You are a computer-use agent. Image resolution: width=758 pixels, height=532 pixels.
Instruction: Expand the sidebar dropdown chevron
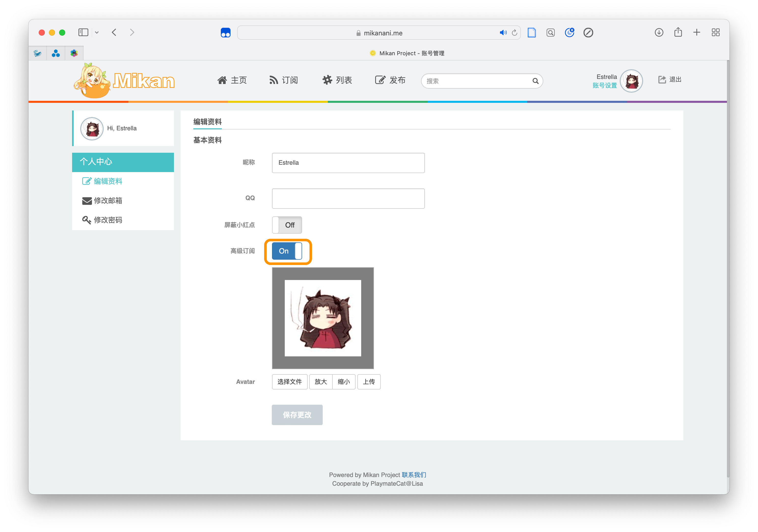click(97, 33)
